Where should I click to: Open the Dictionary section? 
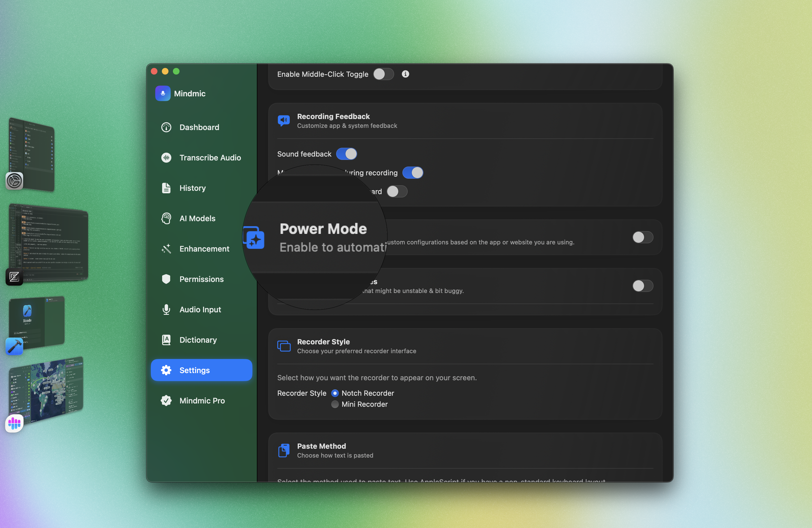tap(198, 340)
